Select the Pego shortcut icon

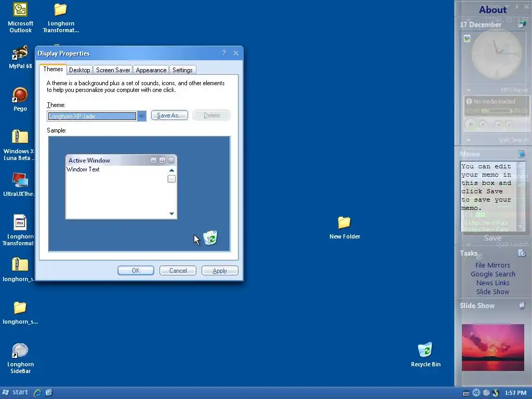tap(20, 95)
